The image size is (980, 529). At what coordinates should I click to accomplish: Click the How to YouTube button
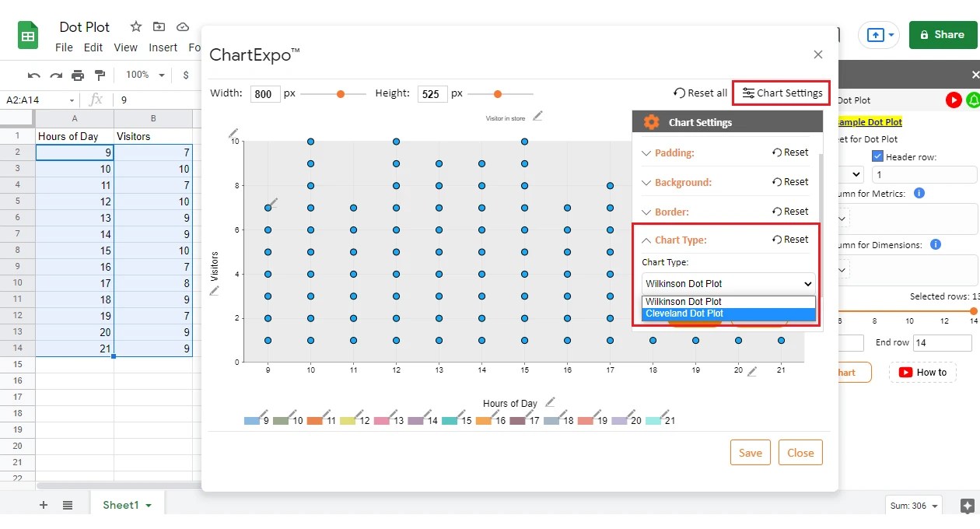[x=923, y=373]
